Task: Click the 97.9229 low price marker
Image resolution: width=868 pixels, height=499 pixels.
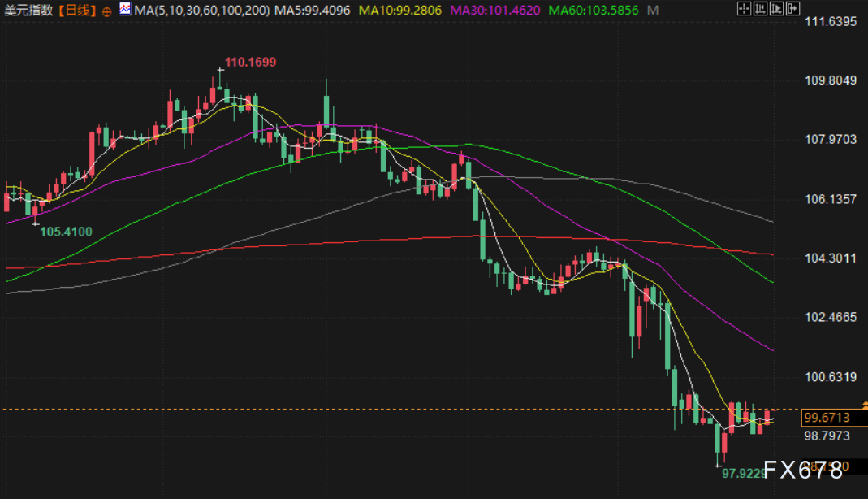Action: pyautogui.click(x=744, y=473)
